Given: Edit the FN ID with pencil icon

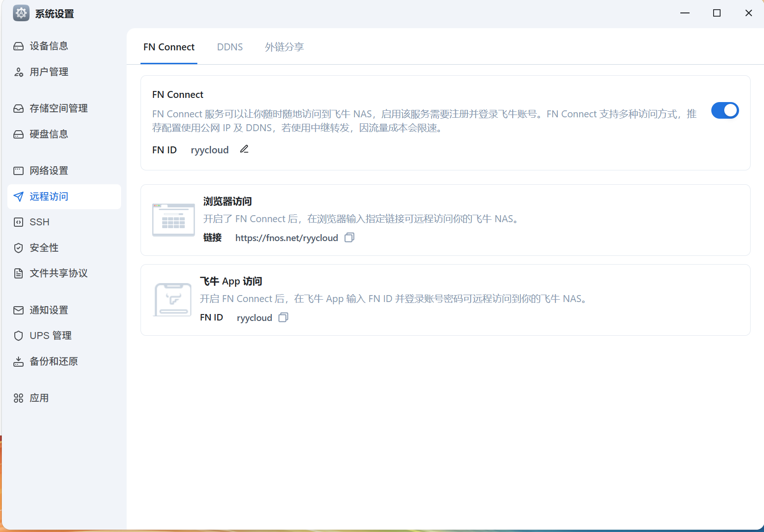Looking at the screenshot, I should (x=244, y=149).
